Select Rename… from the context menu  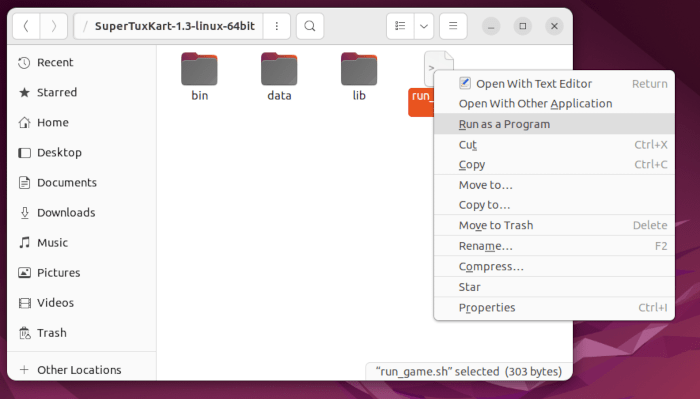(554, 246)
